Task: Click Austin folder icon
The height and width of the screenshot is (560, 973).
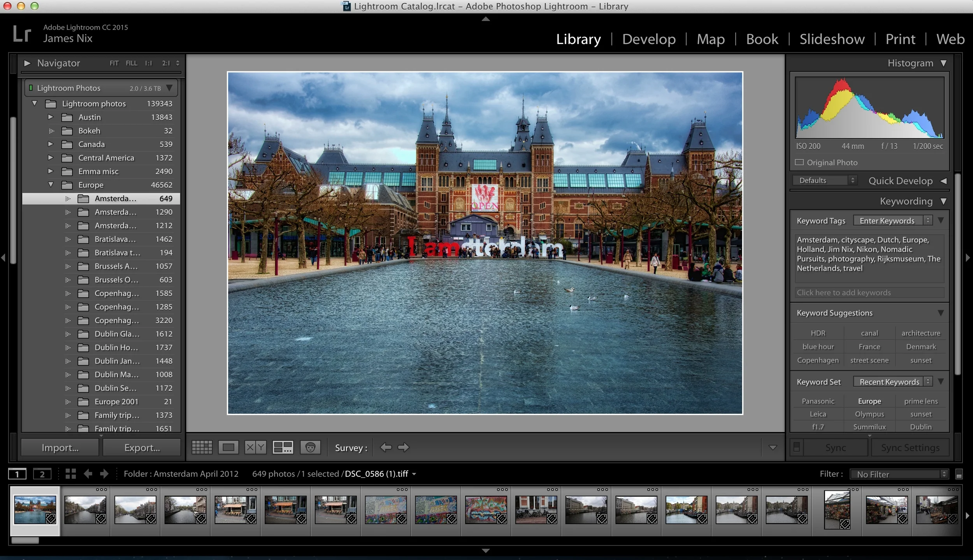Action: [x=67, y=118]
